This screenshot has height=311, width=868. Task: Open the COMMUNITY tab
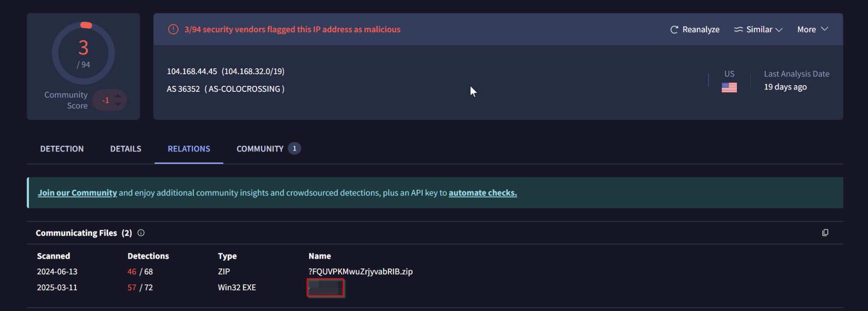point(260,149)
